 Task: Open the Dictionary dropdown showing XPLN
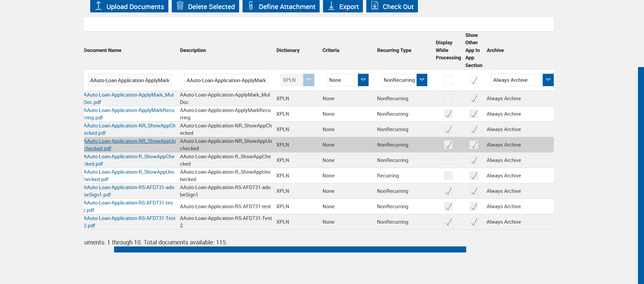point(297,80)
